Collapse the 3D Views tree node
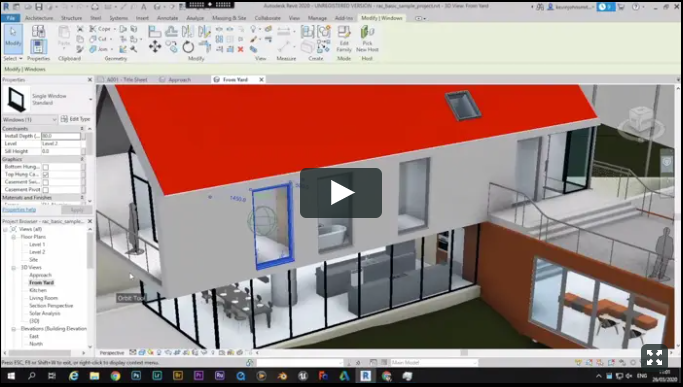Viewport: 683px width, 387px height. pyautogui.click(x=14, y=268)
